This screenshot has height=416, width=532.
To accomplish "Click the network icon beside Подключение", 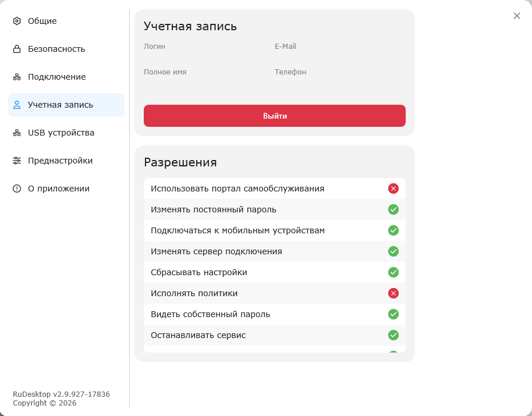I will click(17, 77).
